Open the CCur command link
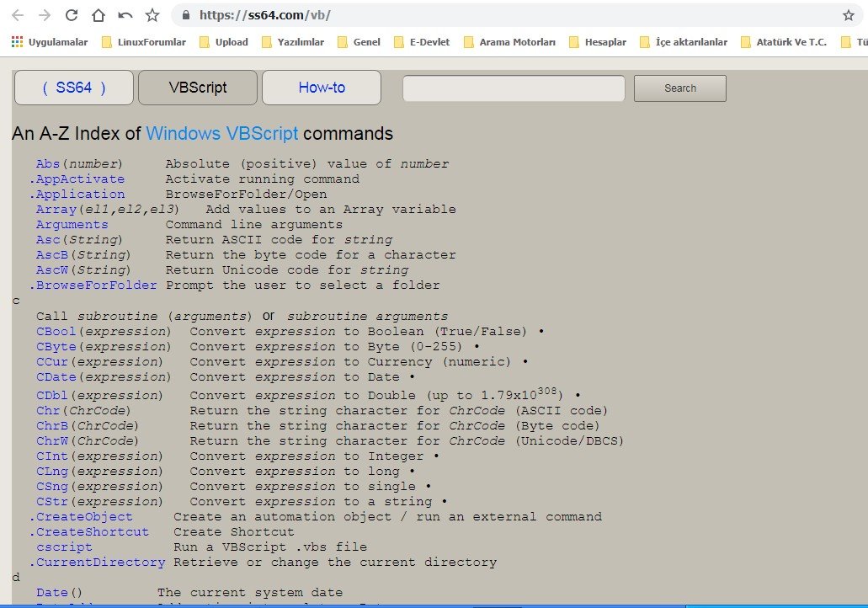The height and width of the screenshot is (608, 868). (52, 362)
